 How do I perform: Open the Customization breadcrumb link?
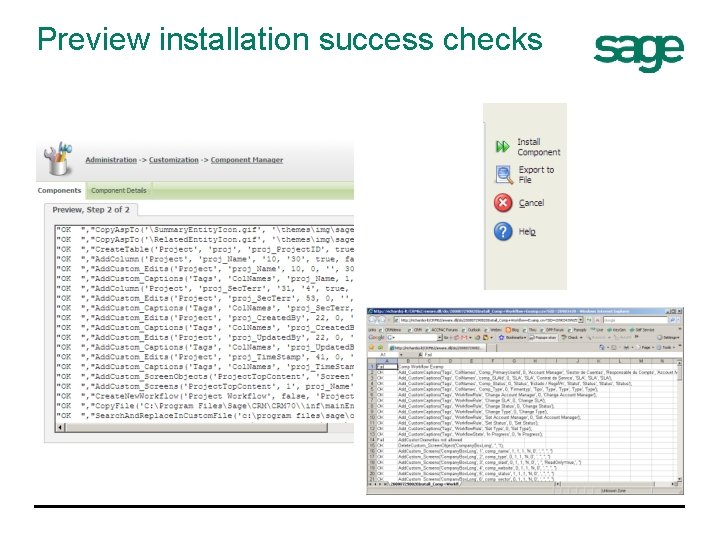point(174,160)
